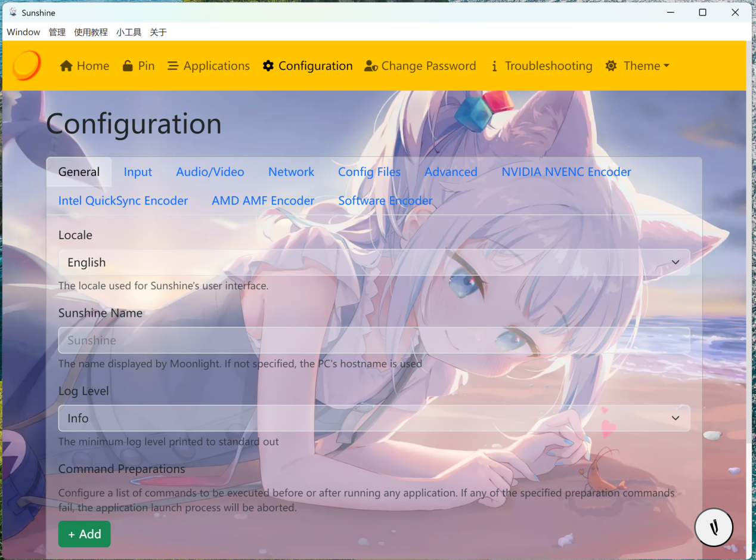This screenshot has height=560, width=756.
Task: Click the Log Level label
Action: [x=83, y=391]
